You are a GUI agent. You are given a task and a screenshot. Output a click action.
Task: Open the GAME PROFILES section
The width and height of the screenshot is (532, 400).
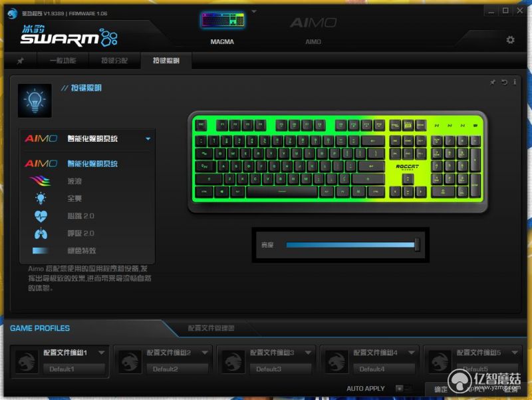[x=40, y=328]
